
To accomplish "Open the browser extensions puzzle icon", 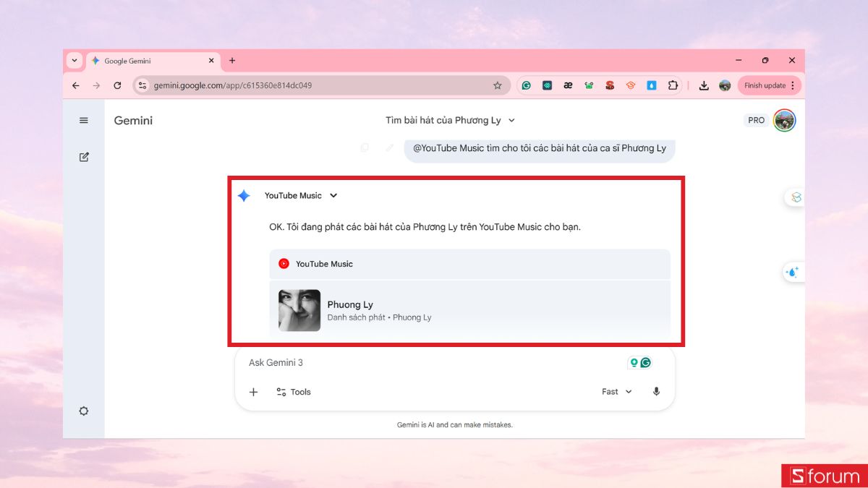I will tap(673, 85).
